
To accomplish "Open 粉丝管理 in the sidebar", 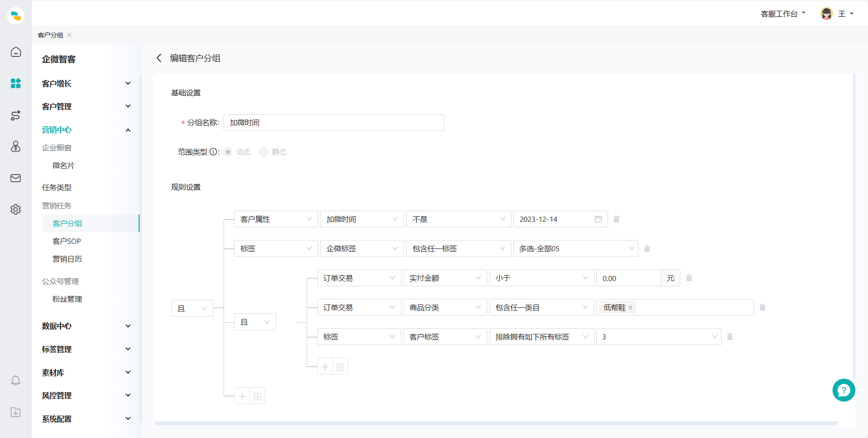I will [67, 299].
